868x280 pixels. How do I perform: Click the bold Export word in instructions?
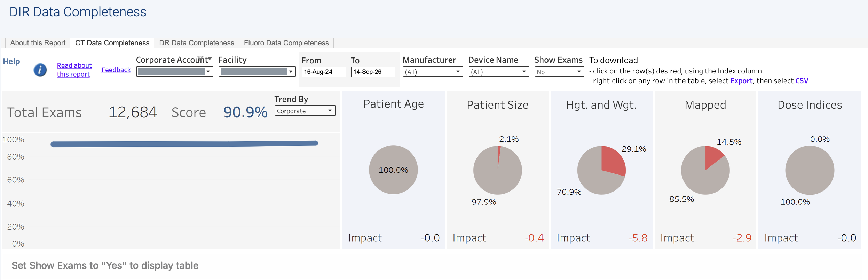[x=741, y=81]
